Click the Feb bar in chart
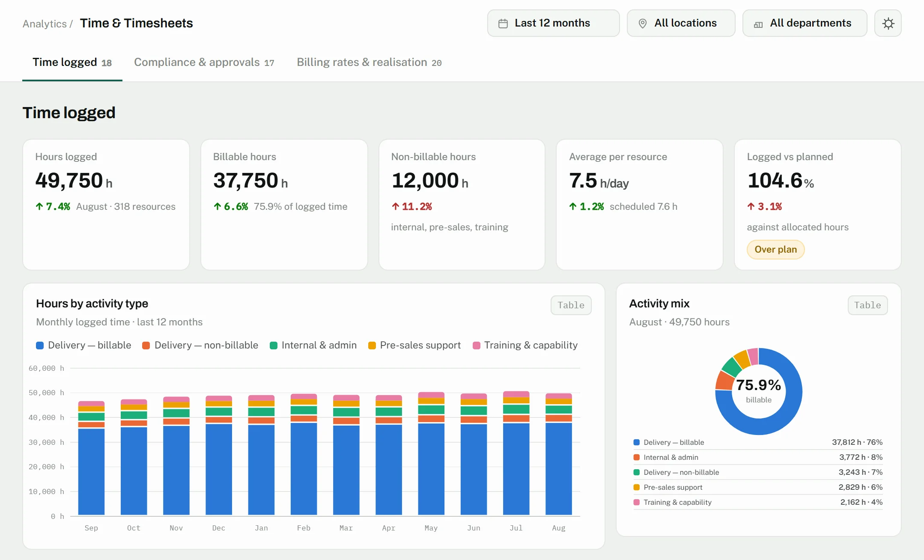 [x=304, y=455]
